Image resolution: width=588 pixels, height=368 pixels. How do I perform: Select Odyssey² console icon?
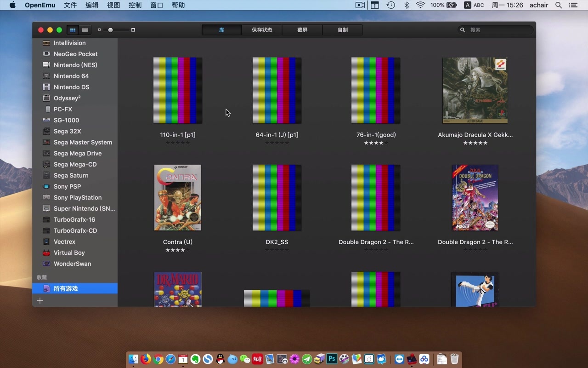pos(46,98)
